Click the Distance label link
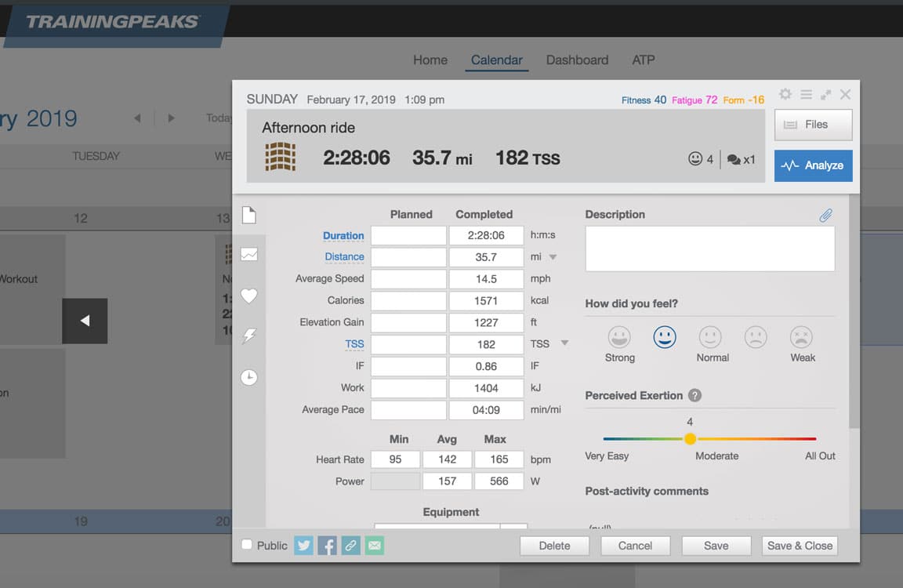This screenshot has height=588, width=903. pyautogui.click(x=344, y=257)
